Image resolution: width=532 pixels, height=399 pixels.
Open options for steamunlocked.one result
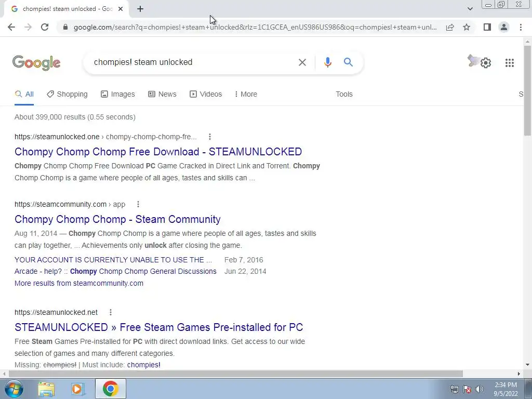click(210, 137)
